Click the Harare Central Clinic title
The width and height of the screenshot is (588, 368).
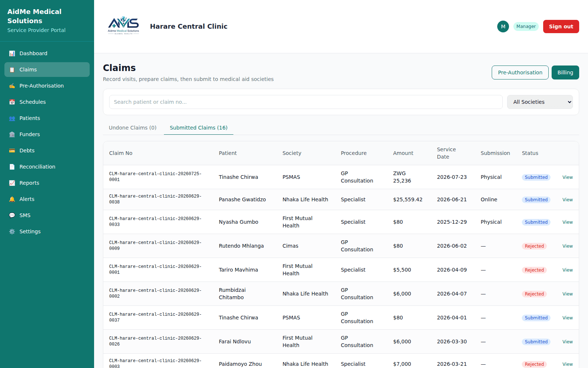(x=189, y=26)
